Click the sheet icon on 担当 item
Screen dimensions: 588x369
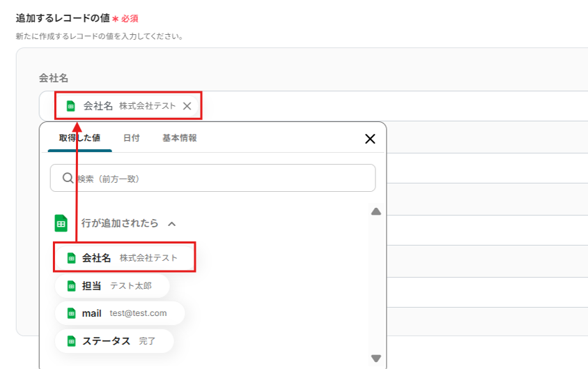pyautogui.click(x=71, y=286)
